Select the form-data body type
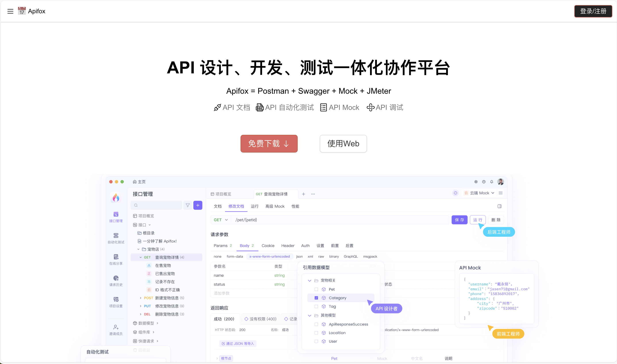The height and width of the screenshot is (364, 617). (235, 256)
